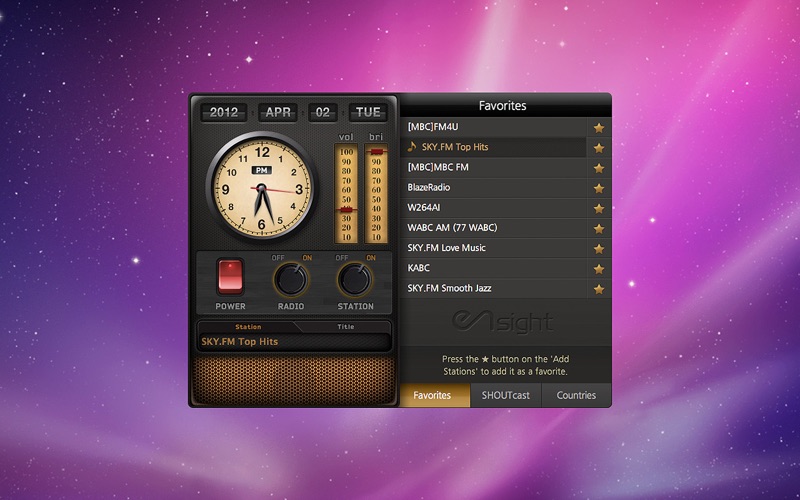
Task: Adjust the vol slider marker
Action: coord(346,210)
